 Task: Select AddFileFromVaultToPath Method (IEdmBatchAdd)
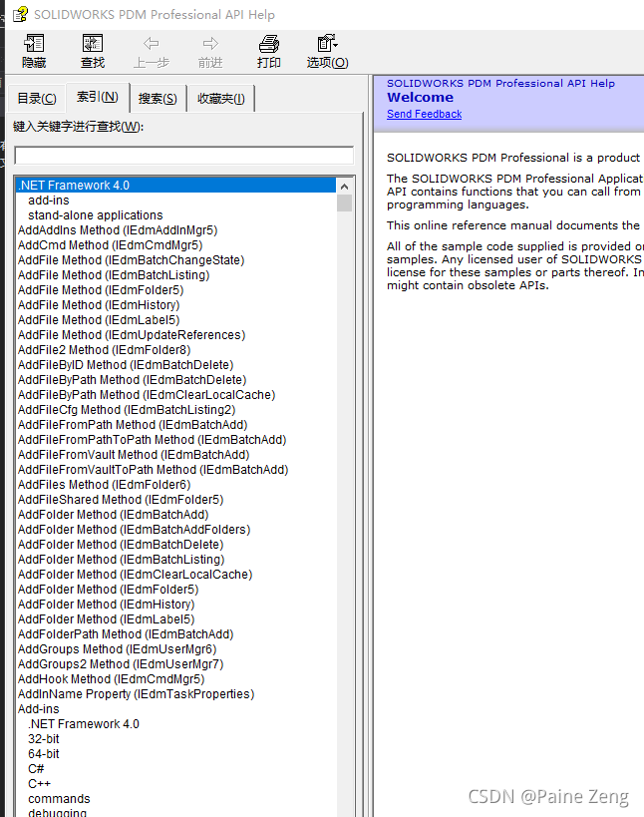point(154,470)
